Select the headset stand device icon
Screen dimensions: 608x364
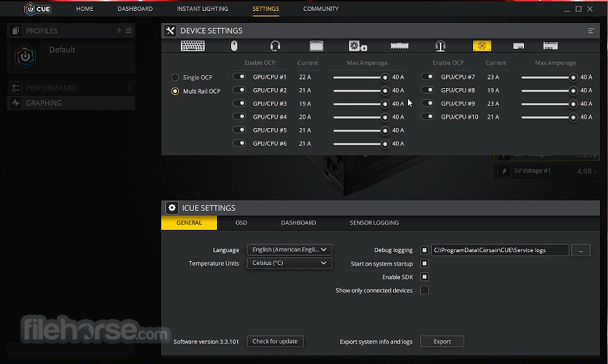coord(441,45)
